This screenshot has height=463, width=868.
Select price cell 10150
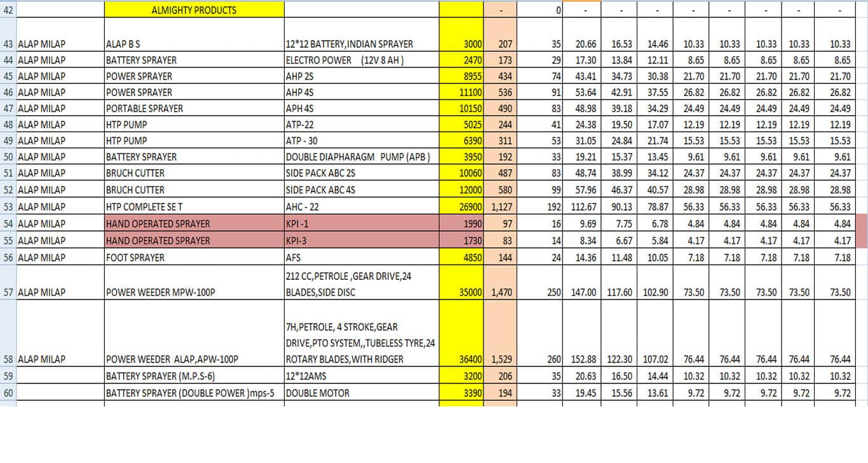click(x=461, y=108)
